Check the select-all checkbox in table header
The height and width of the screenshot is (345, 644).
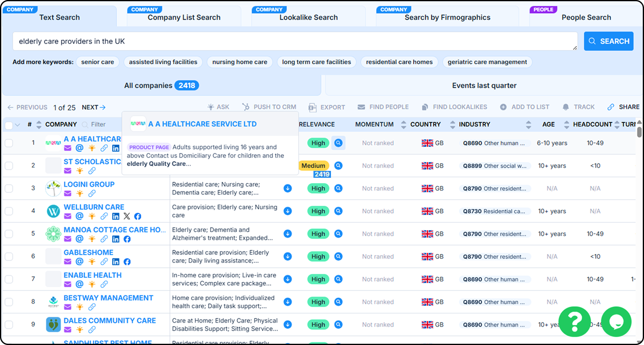click(x=9, y=125)
